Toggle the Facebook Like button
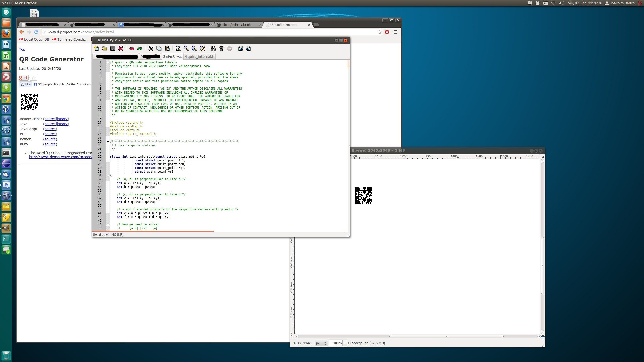This screenshot has height=362, width=644. pyautogui.click(x=26, y=84)
